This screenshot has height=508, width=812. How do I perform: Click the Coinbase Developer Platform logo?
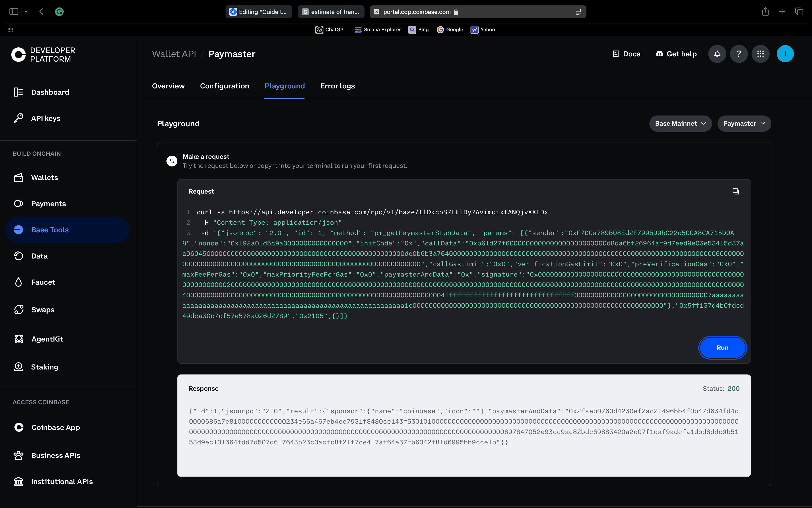click(43, 54)
